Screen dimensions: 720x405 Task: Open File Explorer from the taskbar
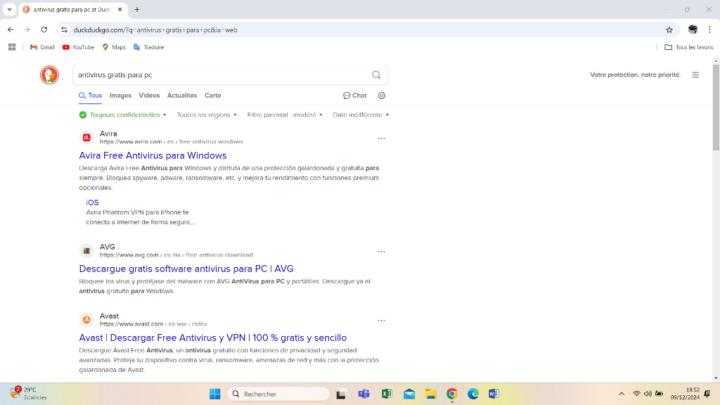coord(431,394)
